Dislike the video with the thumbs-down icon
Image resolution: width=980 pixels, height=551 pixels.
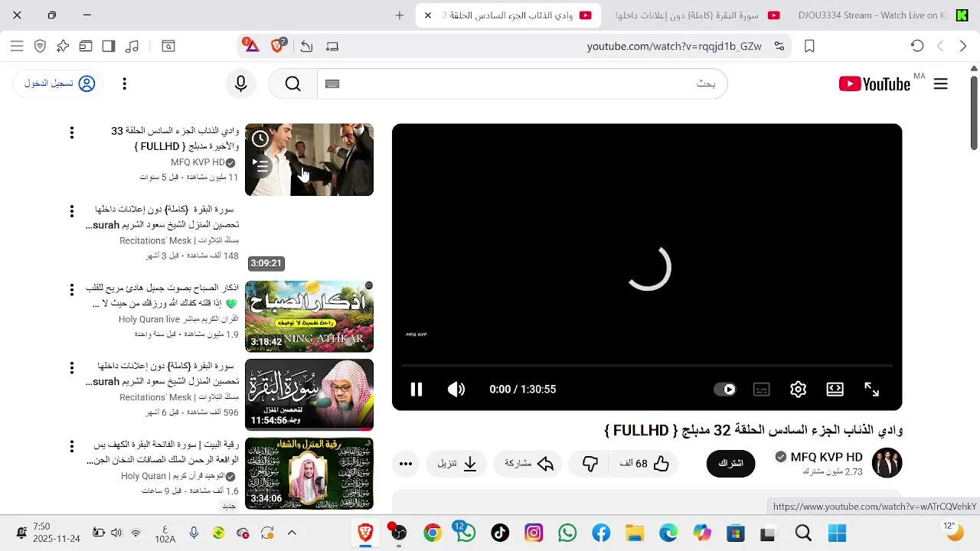click(590, 464)
